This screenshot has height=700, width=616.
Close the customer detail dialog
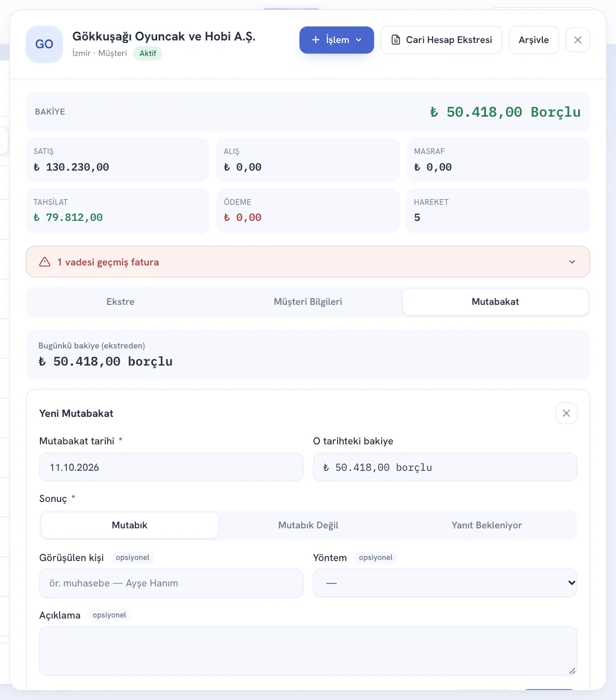click(x=578, y=40)
